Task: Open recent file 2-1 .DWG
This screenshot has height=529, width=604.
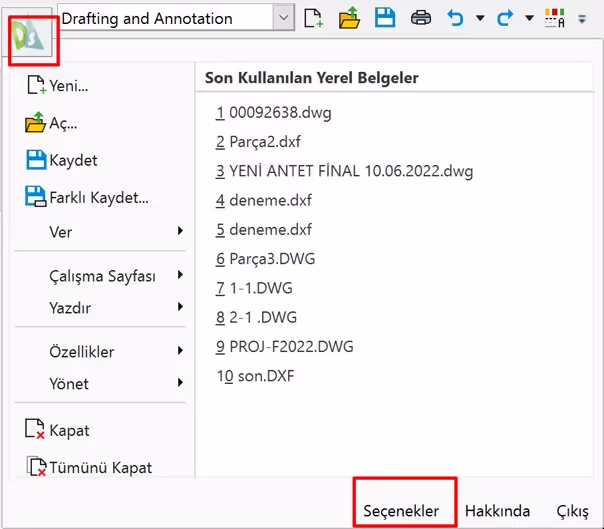Action: click(x=257, y=317)
